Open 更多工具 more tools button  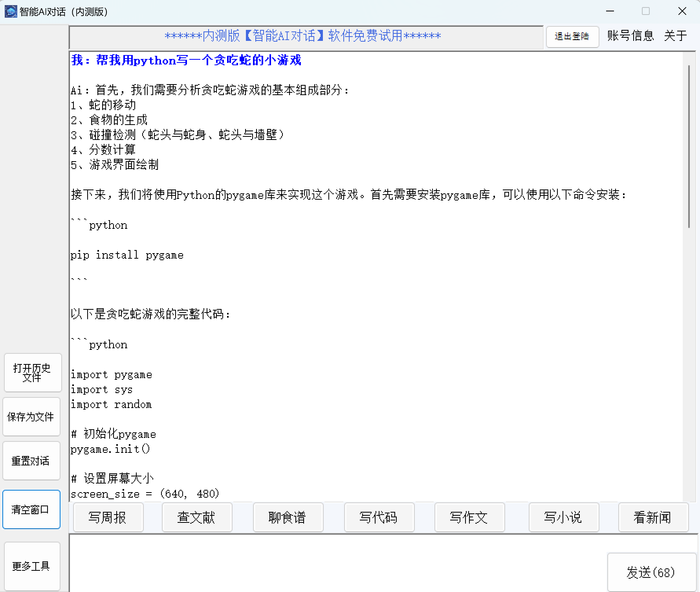pyautogui.click(x=32, y=566)
